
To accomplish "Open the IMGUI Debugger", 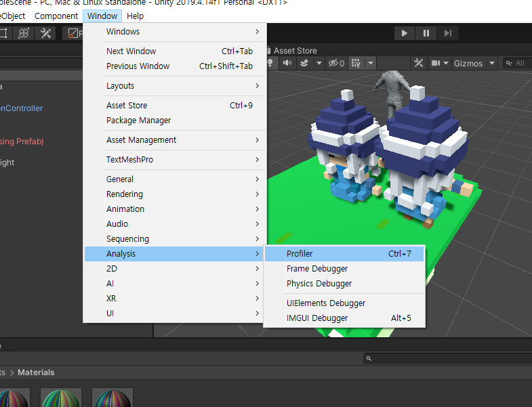I will point(344,318).
